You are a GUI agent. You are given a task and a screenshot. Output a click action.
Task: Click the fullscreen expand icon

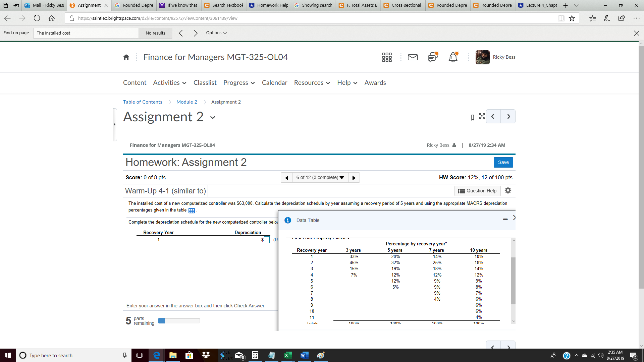point(482,116)
